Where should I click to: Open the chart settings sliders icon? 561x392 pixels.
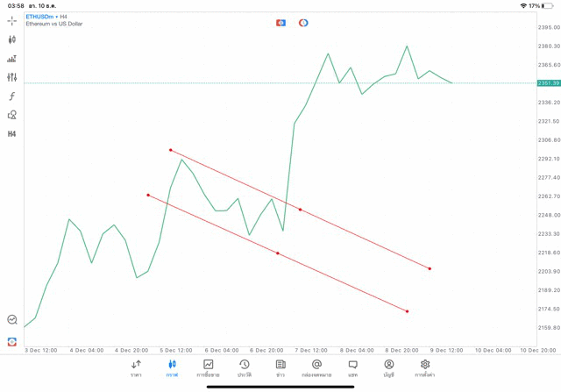click(x=11, y=78)
